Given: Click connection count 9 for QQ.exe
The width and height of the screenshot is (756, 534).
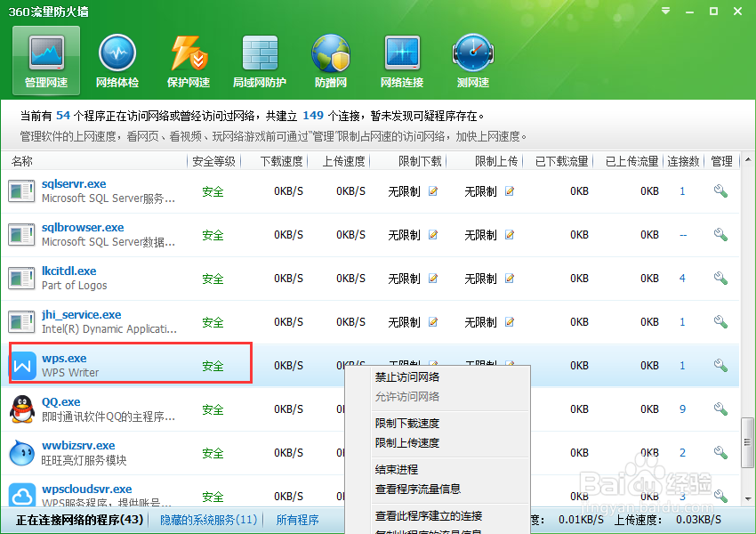Looking at the screenshot, I should [x=682, y=409].
